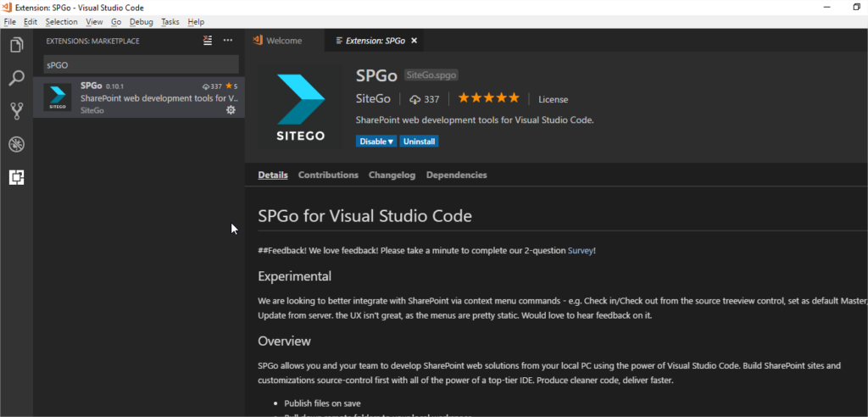Screen dimensions: 868x417
Task: Open the Selection menu
Action: point(61,21)
